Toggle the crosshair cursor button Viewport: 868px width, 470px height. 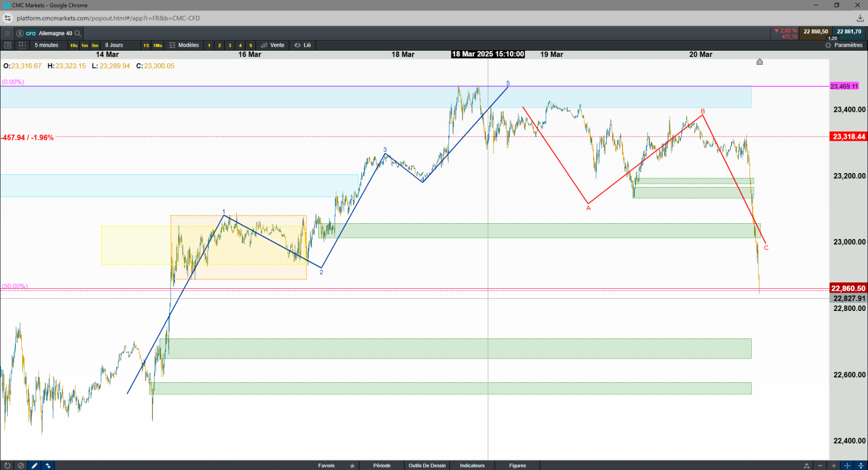(x=847, y=466)
